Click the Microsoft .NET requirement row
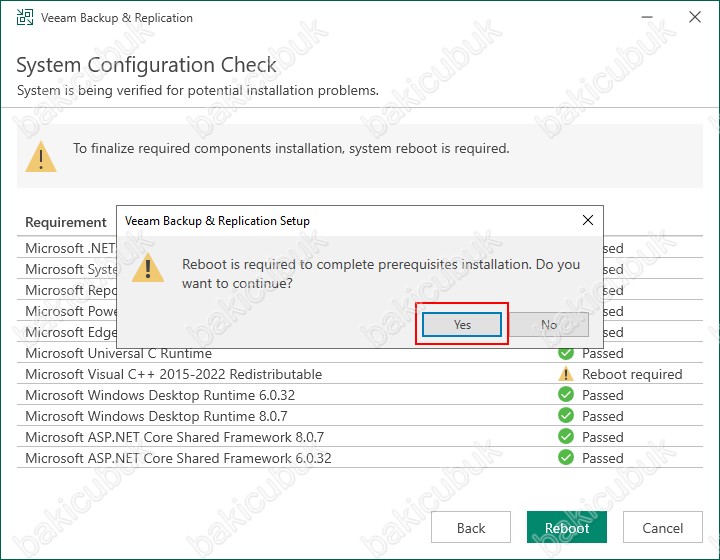Viewport: 720px width, 560px height. (x=67, y=248)
